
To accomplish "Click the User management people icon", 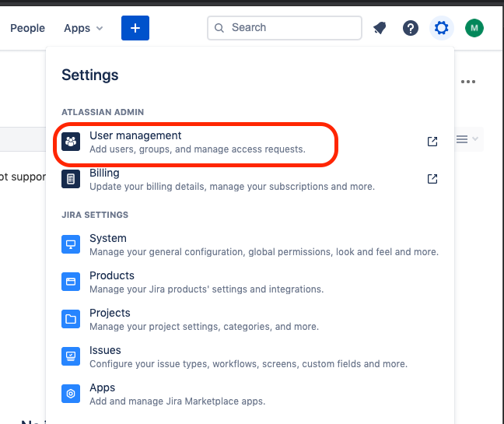I will (x=71, y=142).
